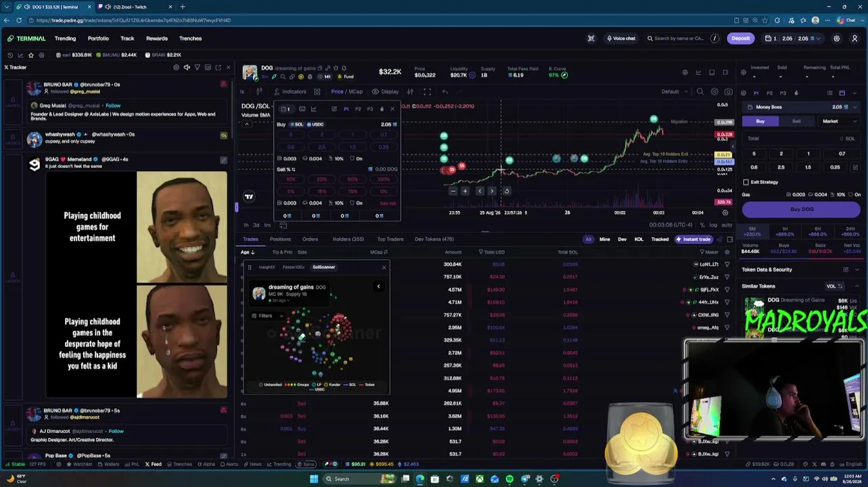Follow Greg Musial in X Tracker
The width and height of the screenshot is (868, 487).
113,106
